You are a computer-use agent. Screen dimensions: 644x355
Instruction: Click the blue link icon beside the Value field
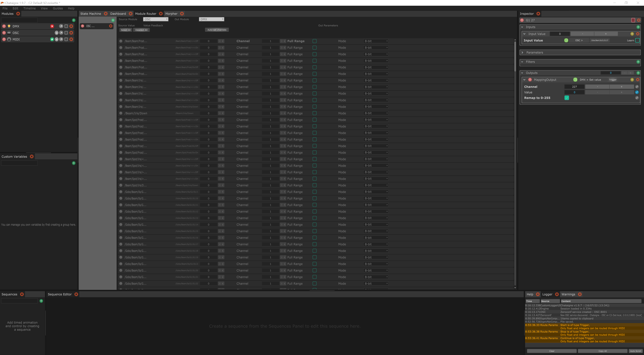pos(637,92)
